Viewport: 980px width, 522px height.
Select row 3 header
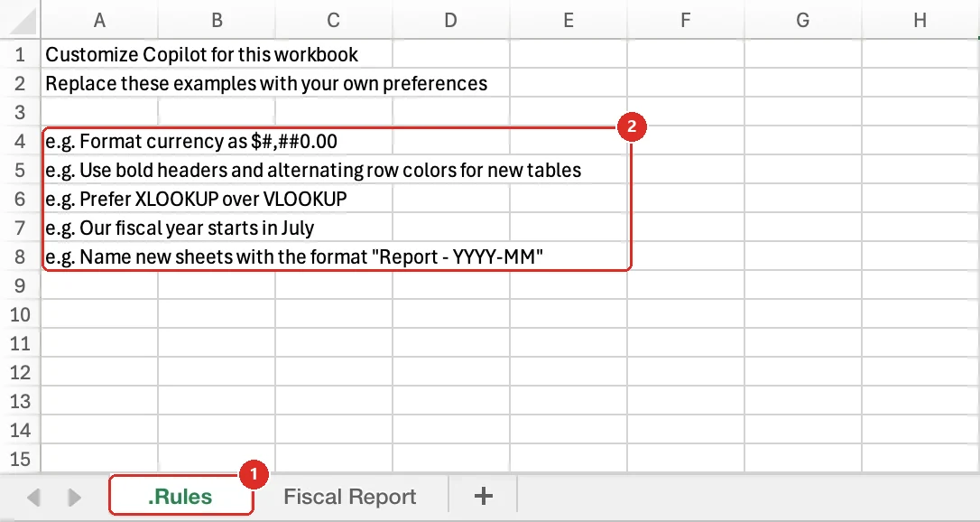tap(20, 112)
